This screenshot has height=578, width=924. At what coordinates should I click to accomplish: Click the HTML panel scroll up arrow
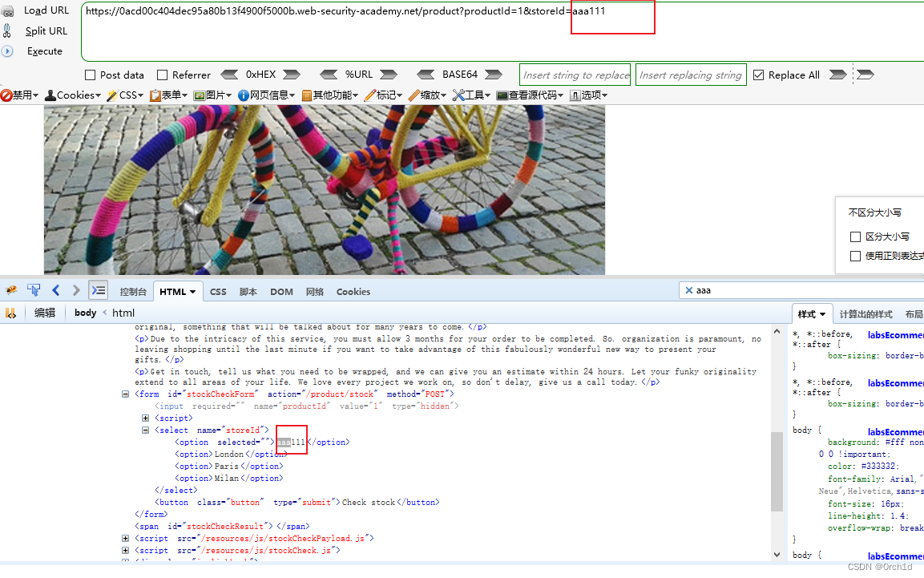[x=777, y=332]
